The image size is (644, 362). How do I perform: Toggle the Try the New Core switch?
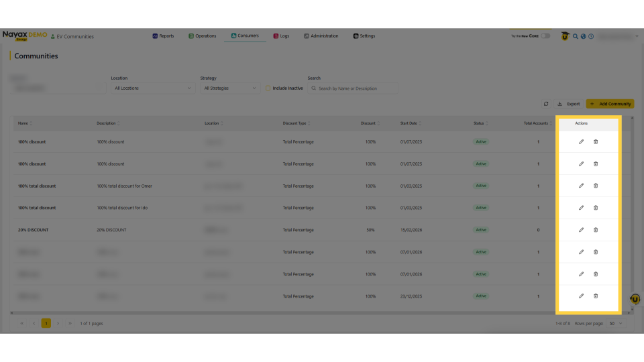[x=545, y=36]
